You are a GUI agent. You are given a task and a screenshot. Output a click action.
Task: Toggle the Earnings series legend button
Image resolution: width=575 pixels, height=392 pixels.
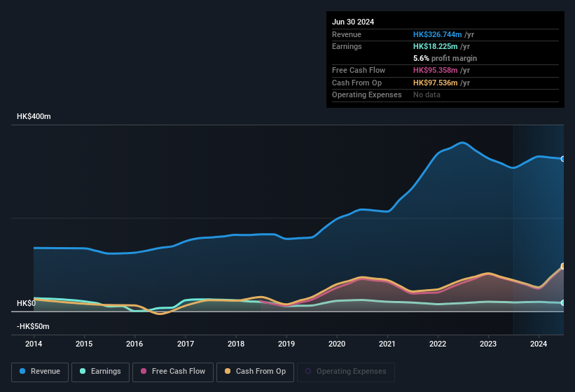(100, 372)
